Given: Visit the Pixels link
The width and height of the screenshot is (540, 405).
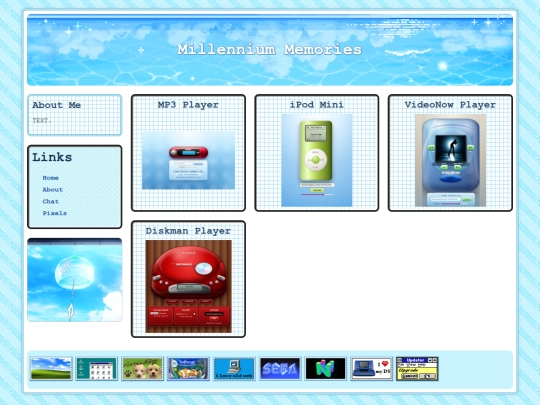Looking at the screenshot, I should pyautogui.click(x=54, y=213).
